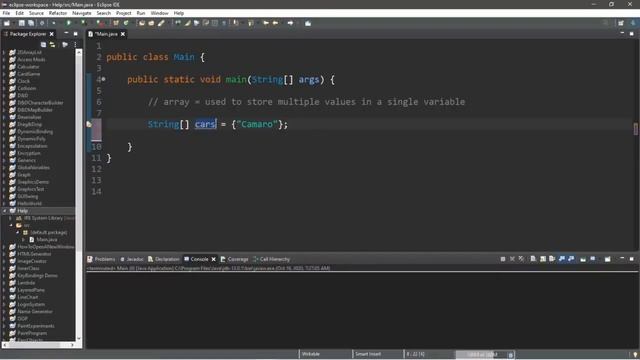Viewport: 640px width, 360px height.
Task: Click the Pin Console icon
Action: [583, 259]
